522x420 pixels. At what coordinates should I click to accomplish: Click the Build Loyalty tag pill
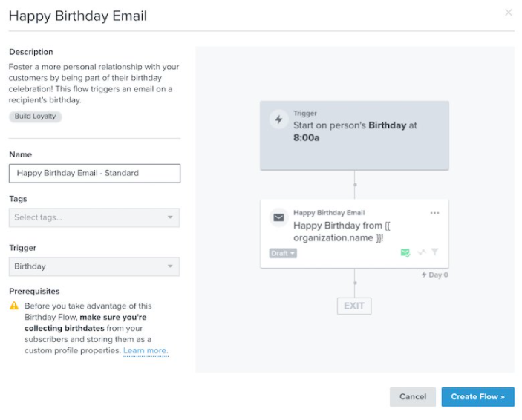tap(36, 117)
